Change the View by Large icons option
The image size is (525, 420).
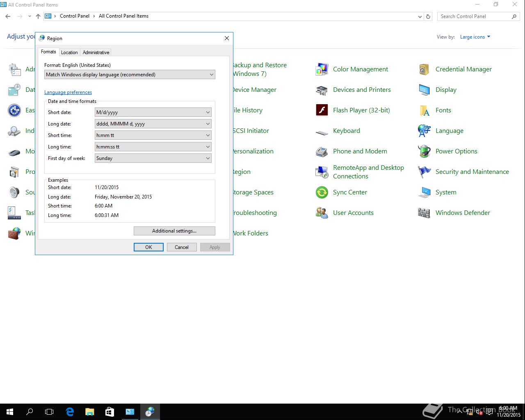tap(475, 37)
